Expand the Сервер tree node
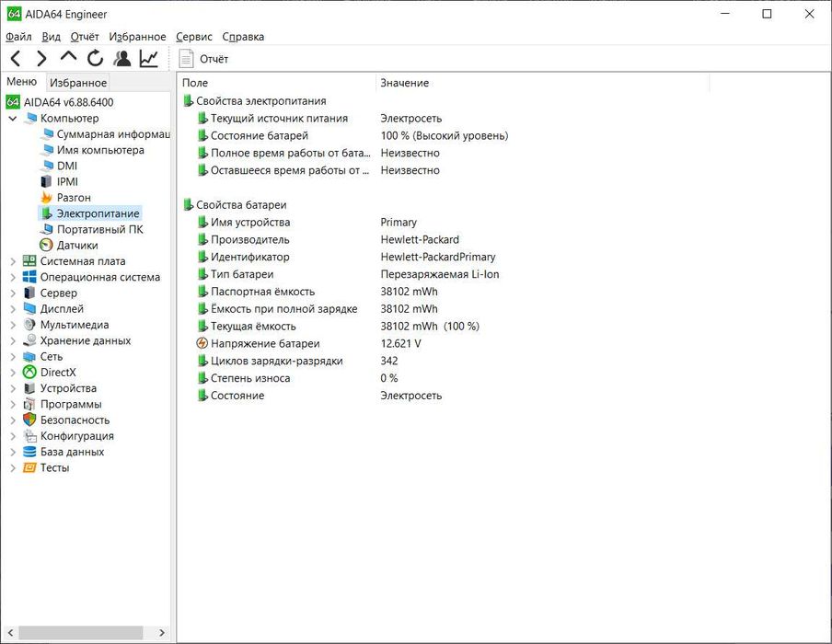Viewport: 832px width, 644px height. click(13, 293)
